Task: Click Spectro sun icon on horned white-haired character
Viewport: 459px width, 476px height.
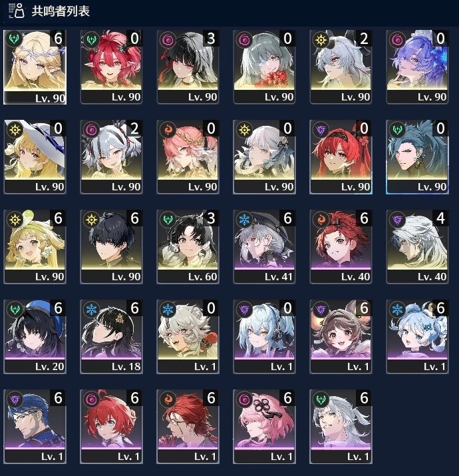Action: click(321, 40)
